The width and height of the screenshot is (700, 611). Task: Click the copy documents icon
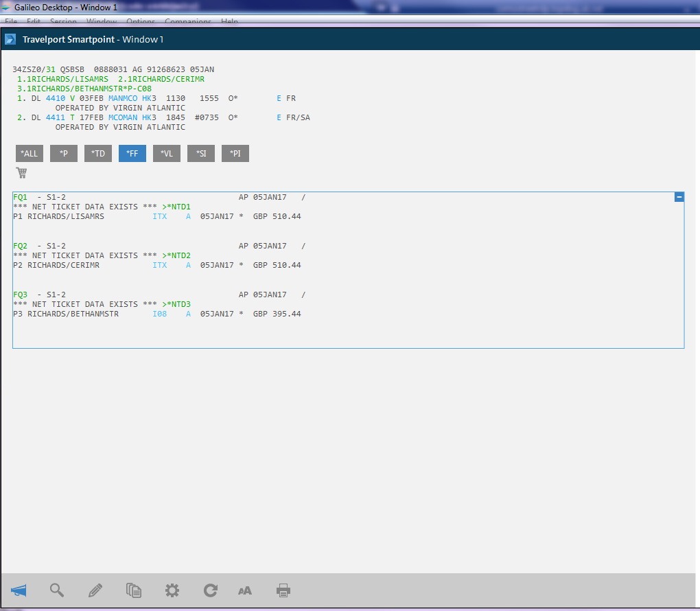pos(134,590)
